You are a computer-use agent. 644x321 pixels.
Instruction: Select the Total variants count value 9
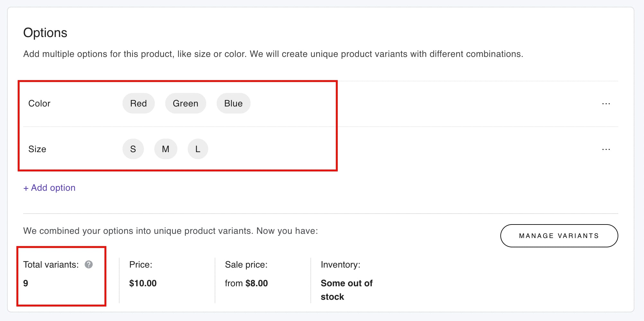coord(25,283)
